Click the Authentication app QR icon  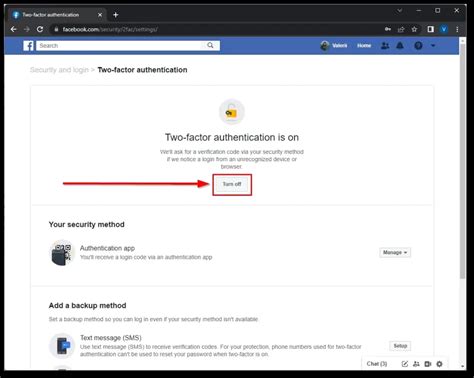coord(62,253)
